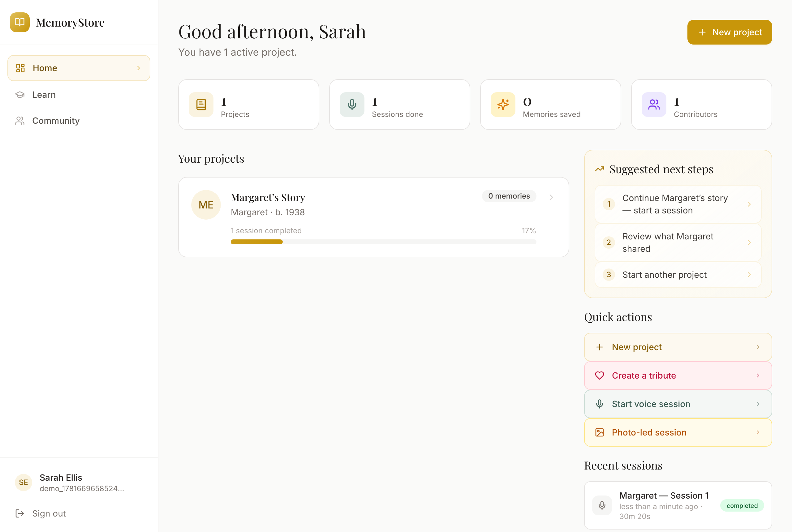This screenshot has height=532, width=792.
Task: Click the SE avatar for Sarah Ellis
Action: coord(24,483)
